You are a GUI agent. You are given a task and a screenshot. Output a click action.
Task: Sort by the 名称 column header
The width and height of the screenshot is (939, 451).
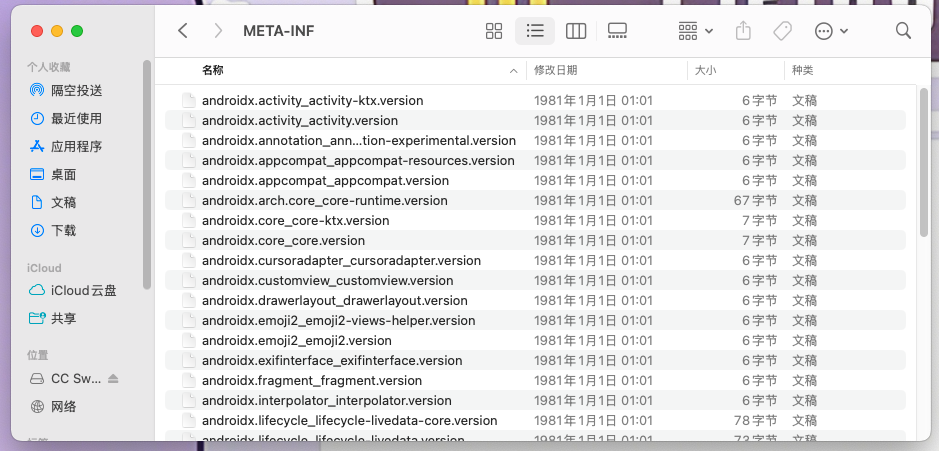[x=213, y=70]
